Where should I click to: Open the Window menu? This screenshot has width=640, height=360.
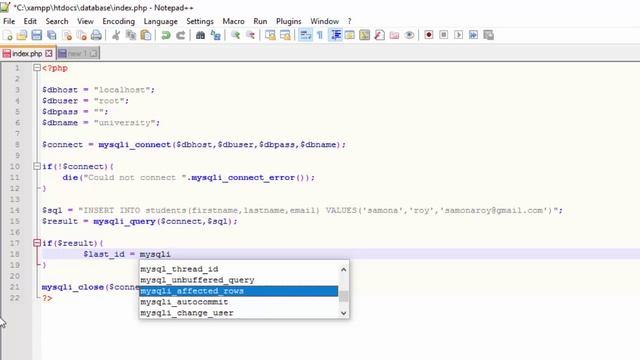coord(324,21)
